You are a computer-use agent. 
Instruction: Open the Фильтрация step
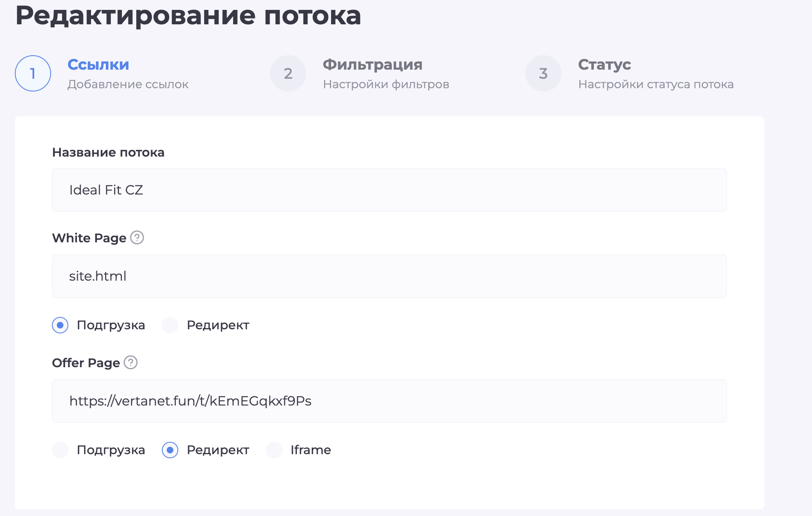point(372,65)
